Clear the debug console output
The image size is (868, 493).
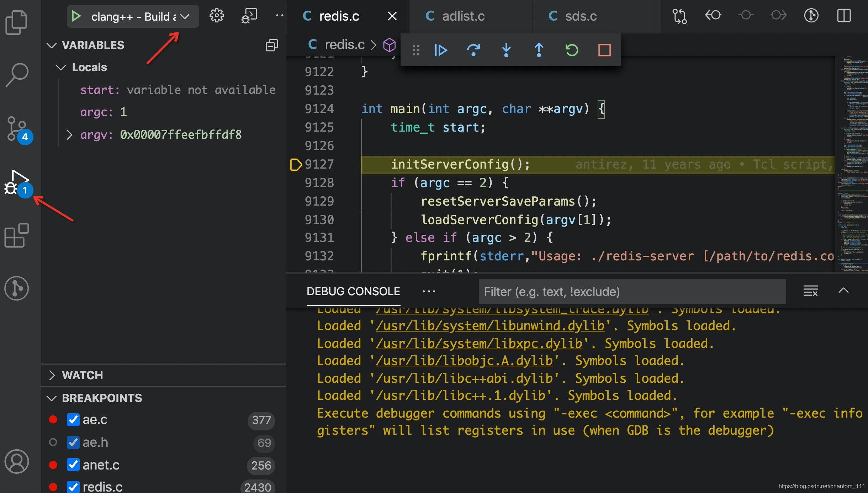(x=811, y=291)
